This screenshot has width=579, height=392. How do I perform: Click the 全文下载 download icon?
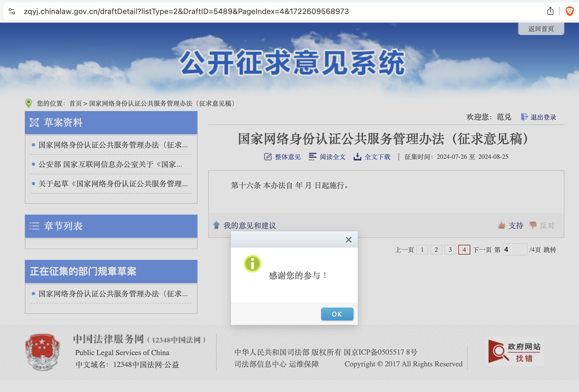[357, 157]
